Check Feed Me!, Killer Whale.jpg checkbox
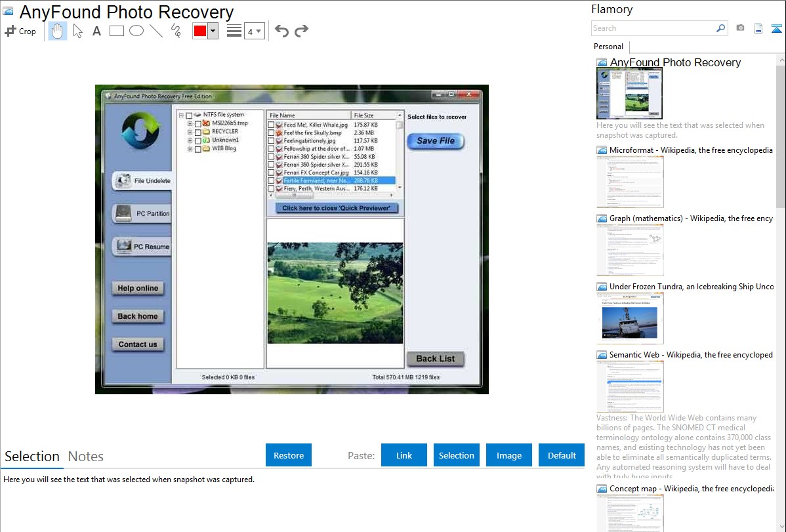The width and height of the screenshot is (786, 532). [x=271, y=125]
